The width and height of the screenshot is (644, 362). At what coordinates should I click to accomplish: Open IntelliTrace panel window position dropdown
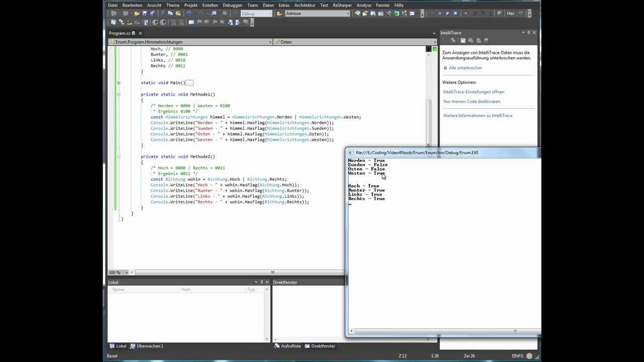(523, 33)
